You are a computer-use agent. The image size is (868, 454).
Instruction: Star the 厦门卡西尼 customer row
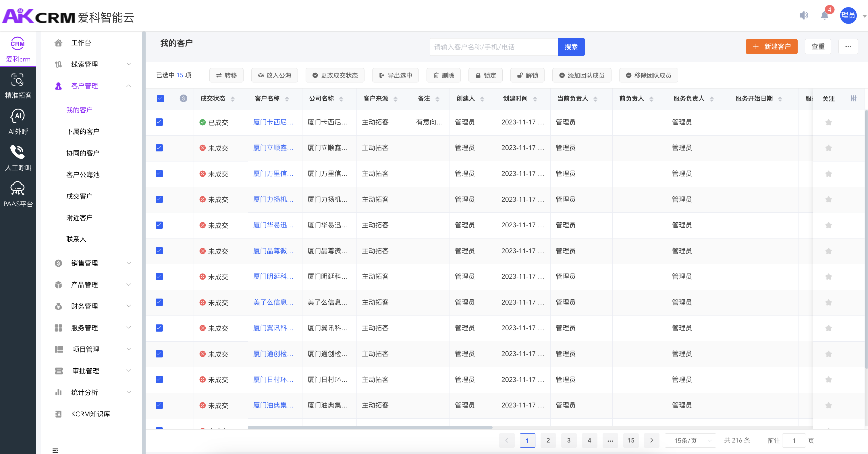click(828, 122)
